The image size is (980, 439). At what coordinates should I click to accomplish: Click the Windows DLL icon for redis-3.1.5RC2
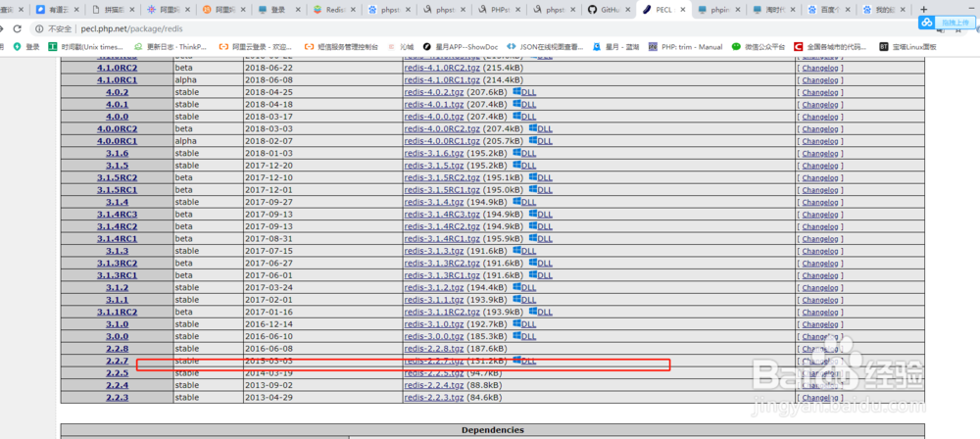pyautogui.click(x=533, y=177)
